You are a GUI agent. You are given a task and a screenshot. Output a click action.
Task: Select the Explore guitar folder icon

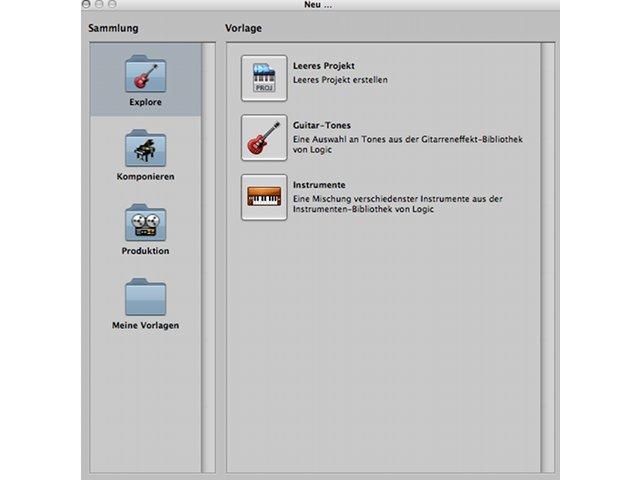tap(145, 73)
